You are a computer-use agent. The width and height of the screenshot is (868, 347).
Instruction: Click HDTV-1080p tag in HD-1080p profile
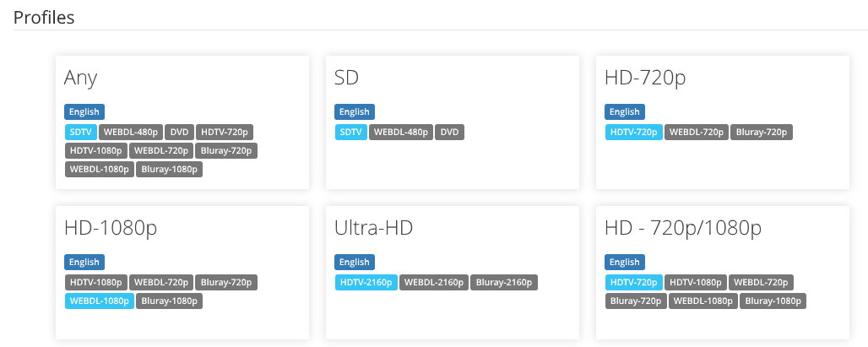(96, 283)
